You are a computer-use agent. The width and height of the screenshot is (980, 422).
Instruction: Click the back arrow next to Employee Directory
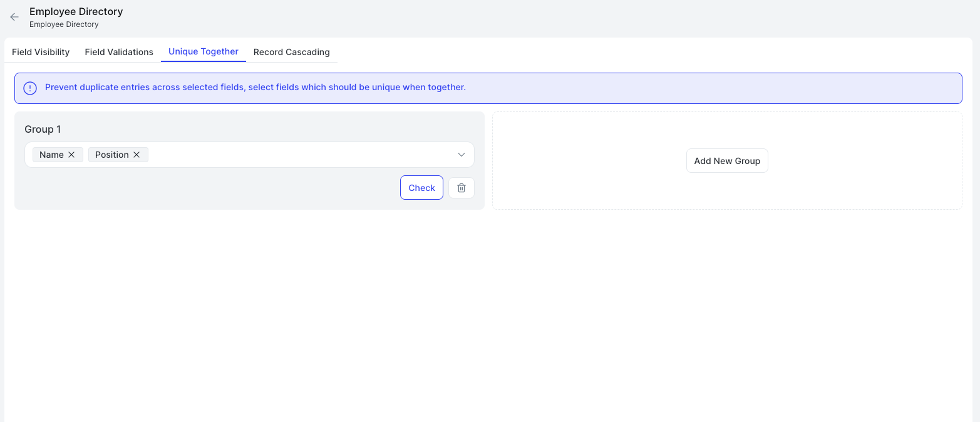click(x=14, y=17)
